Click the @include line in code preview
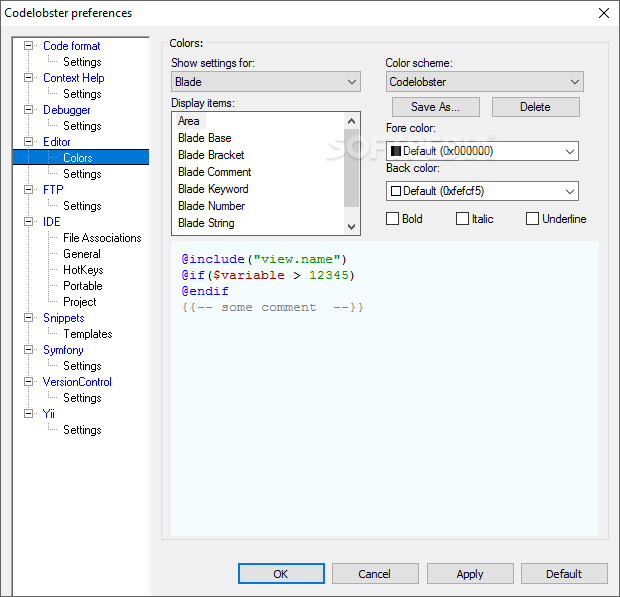This screenshot has height=597, width=620. 264,259
